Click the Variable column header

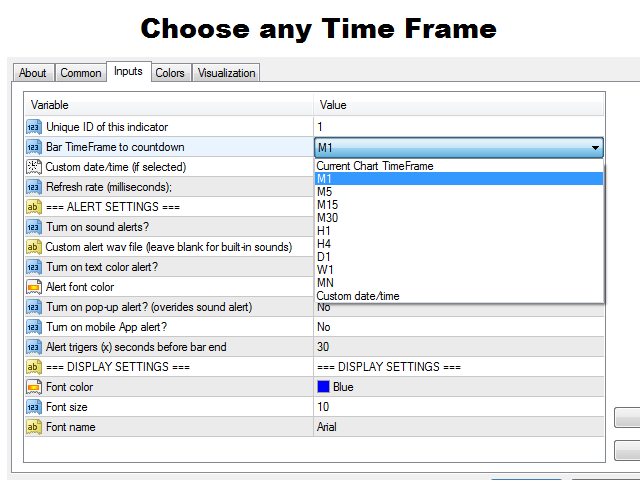169,105
